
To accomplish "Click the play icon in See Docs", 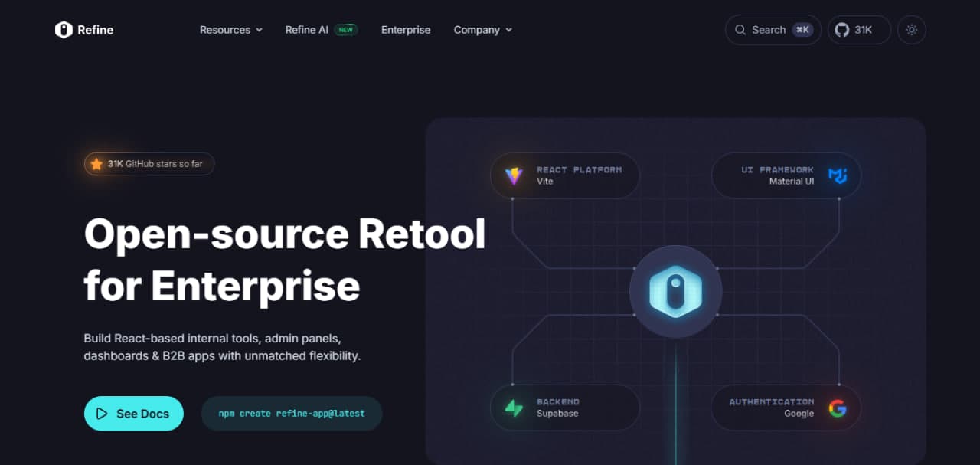I will (x=102, y=414).
